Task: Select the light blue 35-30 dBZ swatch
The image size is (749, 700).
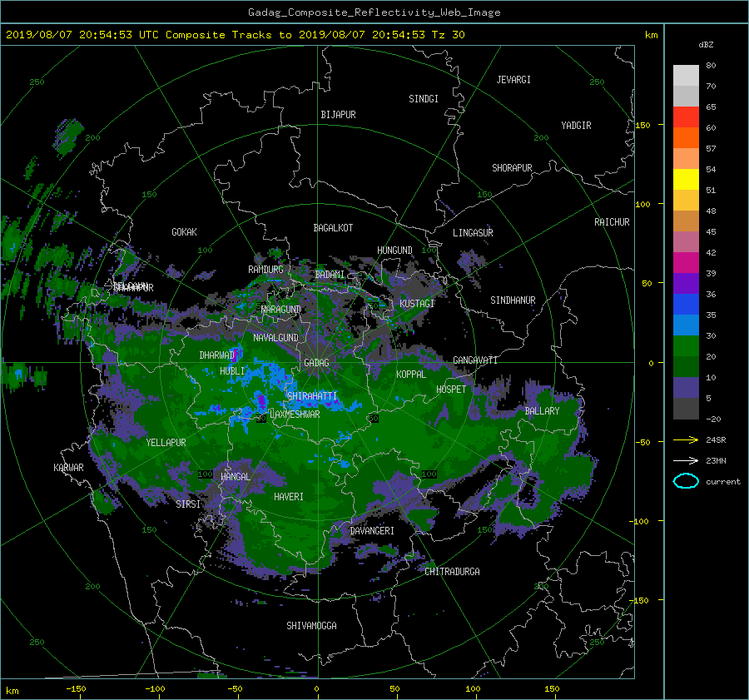Action: (686, 325)
